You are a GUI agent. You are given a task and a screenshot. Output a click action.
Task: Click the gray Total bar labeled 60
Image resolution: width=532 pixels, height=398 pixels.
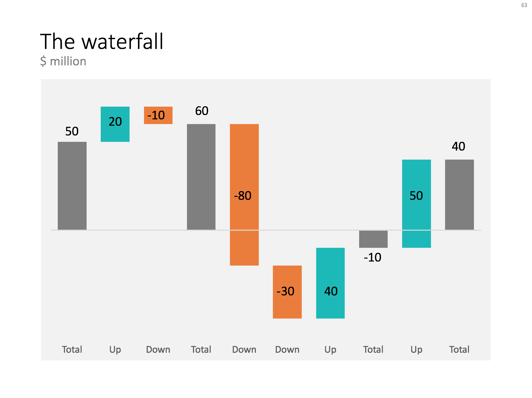[x=201, y=177]
